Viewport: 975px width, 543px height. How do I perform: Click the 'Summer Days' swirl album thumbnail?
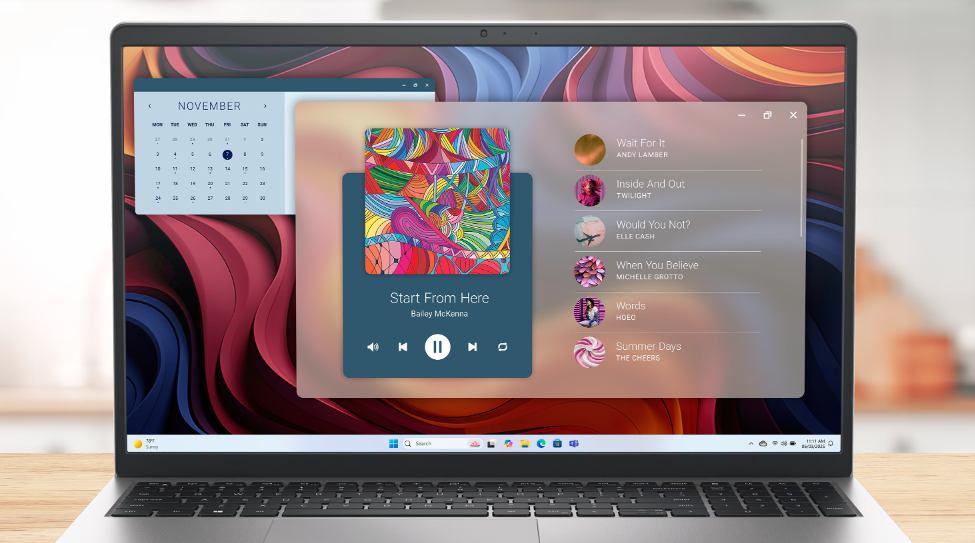point(589,353)
